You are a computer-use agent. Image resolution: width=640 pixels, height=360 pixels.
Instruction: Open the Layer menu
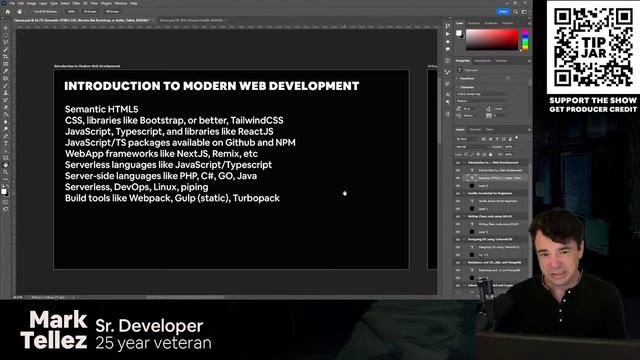click(43, 3)
